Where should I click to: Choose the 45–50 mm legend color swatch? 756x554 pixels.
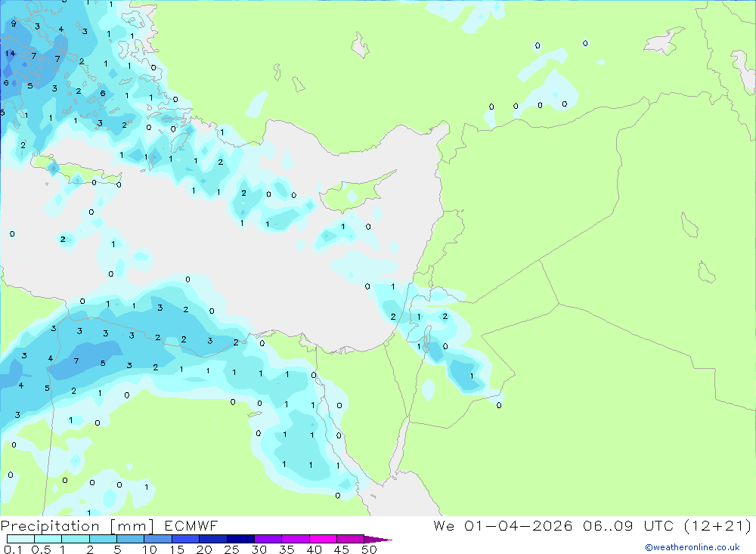click(351, 539)
